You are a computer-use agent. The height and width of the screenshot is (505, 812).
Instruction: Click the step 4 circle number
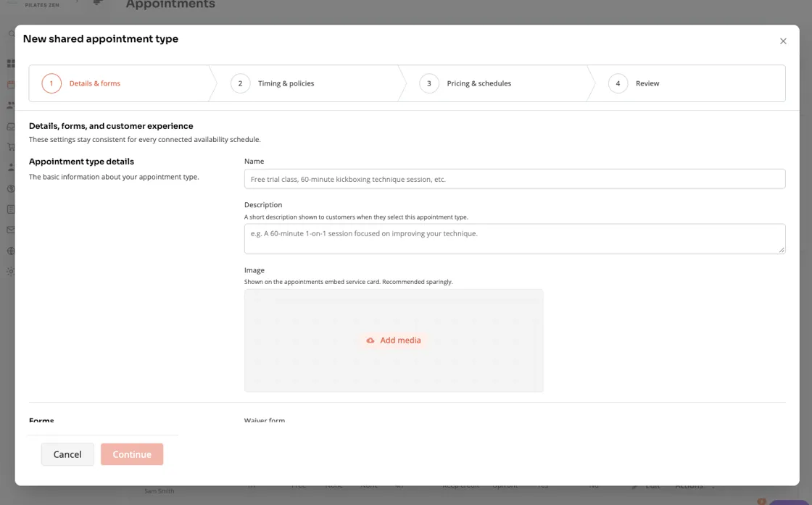(618, 83)
